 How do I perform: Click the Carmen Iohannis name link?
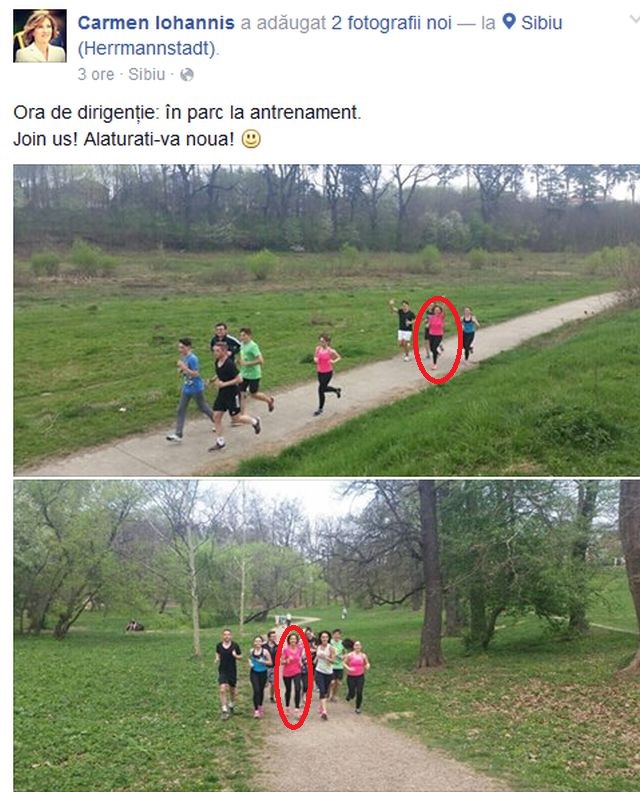pyautogui.click(x=156, y=23)
